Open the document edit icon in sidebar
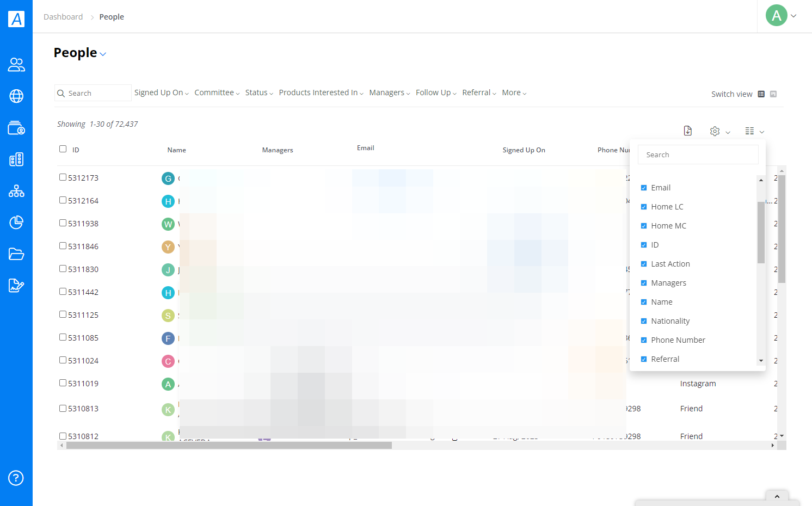 [x=16, y=286]
